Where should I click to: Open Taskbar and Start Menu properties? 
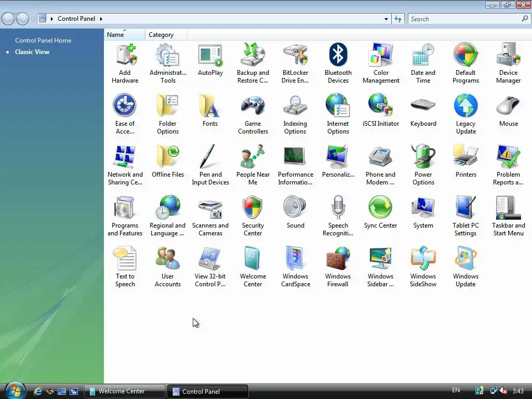(x=508, y=216)
